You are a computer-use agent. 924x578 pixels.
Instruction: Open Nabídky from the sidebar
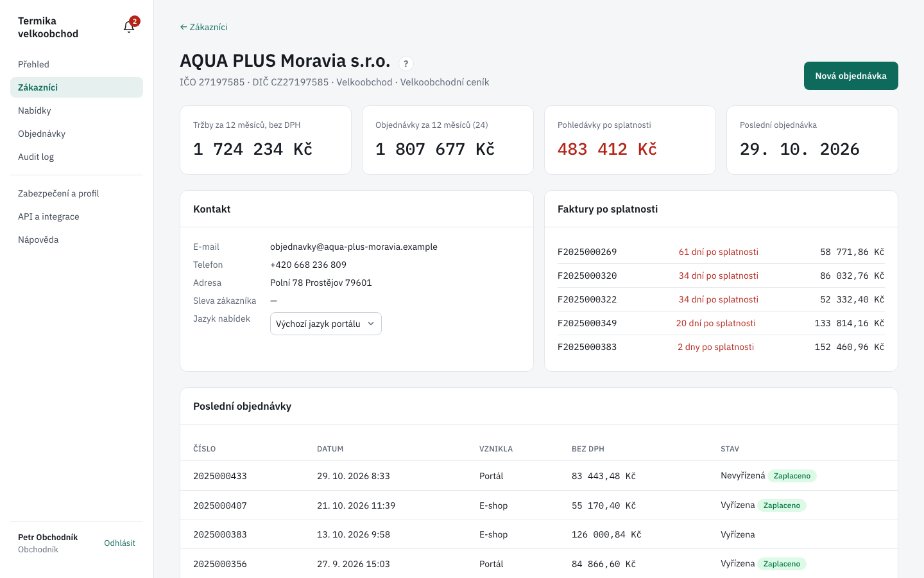click(x=76, y=110)
